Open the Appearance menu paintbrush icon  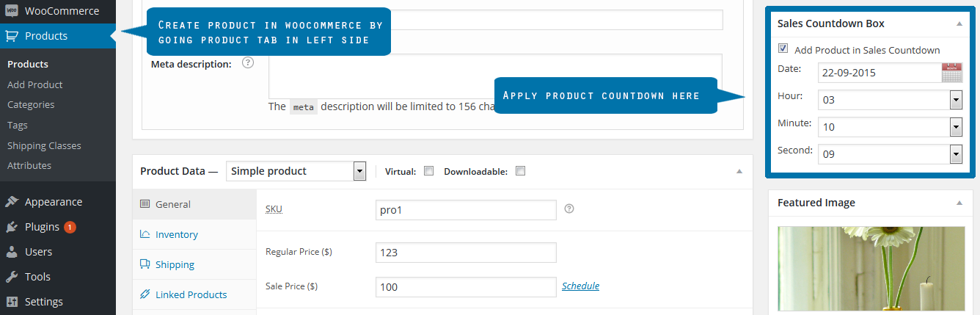point(12,202)
